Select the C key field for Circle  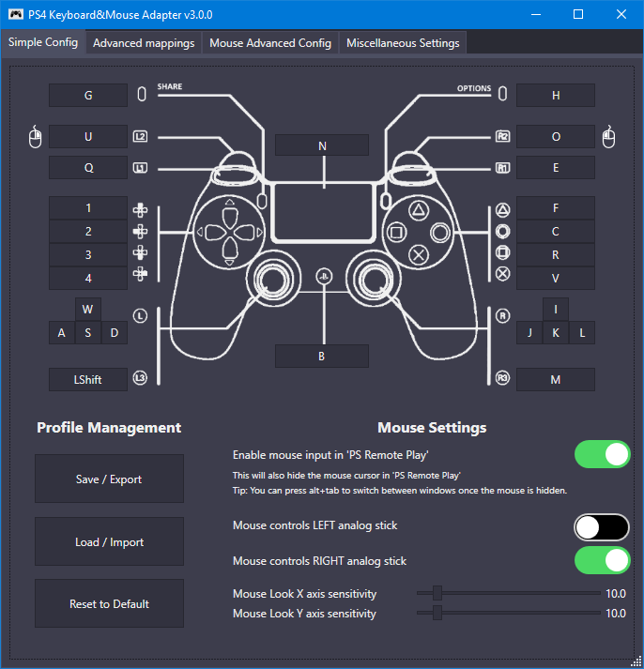pos(556,231)
